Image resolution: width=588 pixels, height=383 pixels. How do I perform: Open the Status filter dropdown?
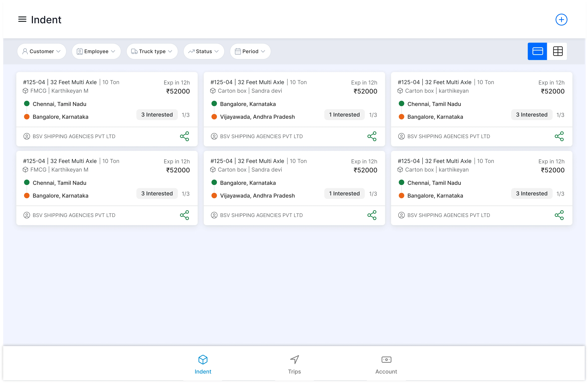coord(204,51)
